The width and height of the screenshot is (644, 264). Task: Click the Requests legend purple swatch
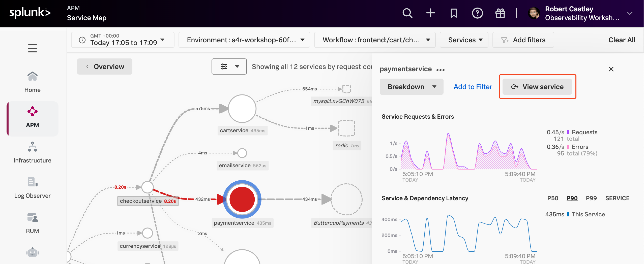(x=568, y=132)
